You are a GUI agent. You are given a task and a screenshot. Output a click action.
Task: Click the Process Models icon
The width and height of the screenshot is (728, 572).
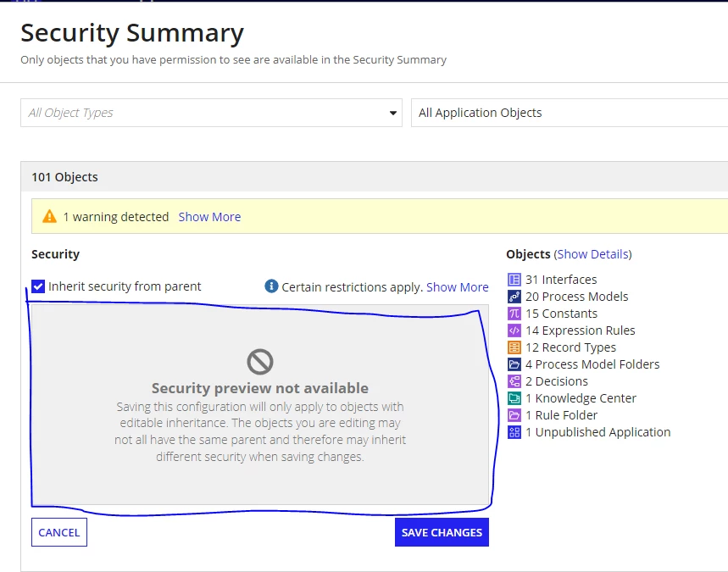pyautogui.click(x=514, y=297)
